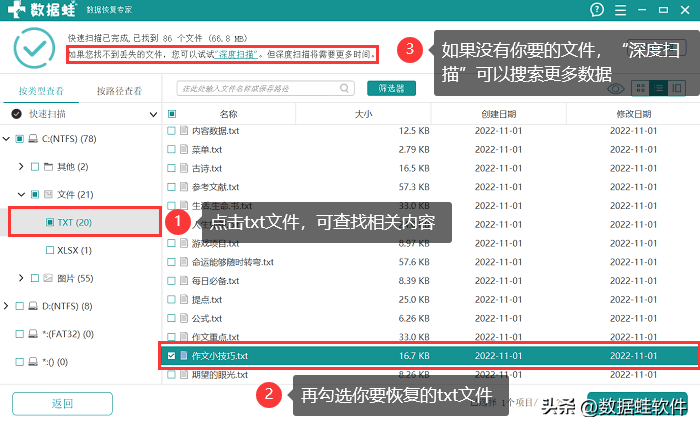700x428 pixels.
Task: Click the D:(NTFS) drive icon
Action: click(x=33, y=306)
